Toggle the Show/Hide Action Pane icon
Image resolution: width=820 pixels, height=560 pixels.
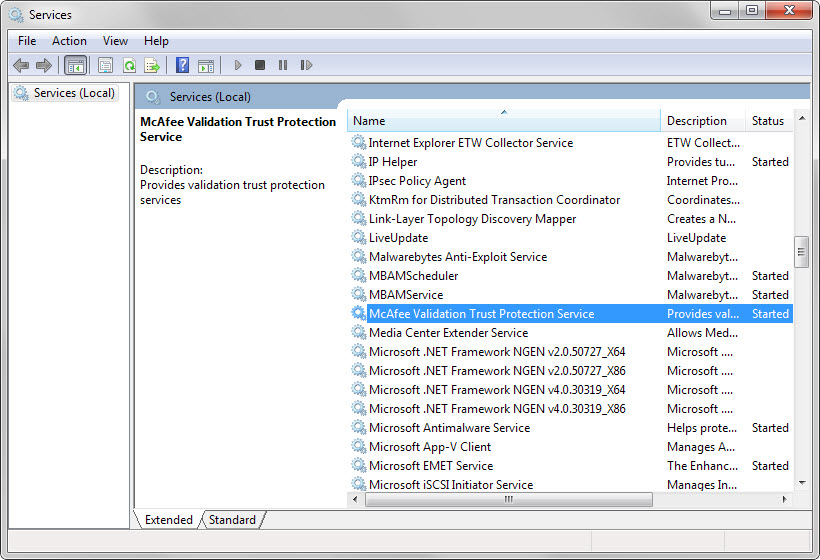(206, 66)
